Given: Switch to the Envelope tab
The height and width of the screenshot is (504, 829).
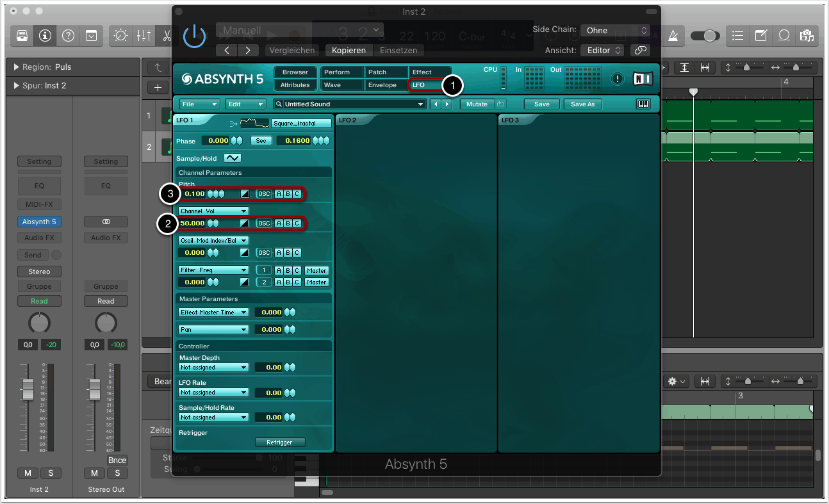Looking at the screenshot, I should (386, 85).
